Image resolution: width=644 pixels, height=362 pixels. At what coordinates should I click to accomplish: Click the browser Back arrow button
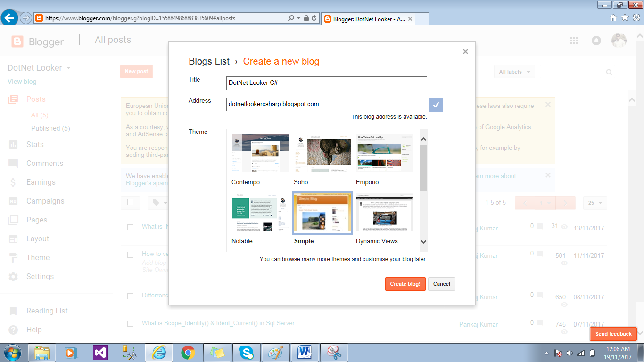pos(9,18)
